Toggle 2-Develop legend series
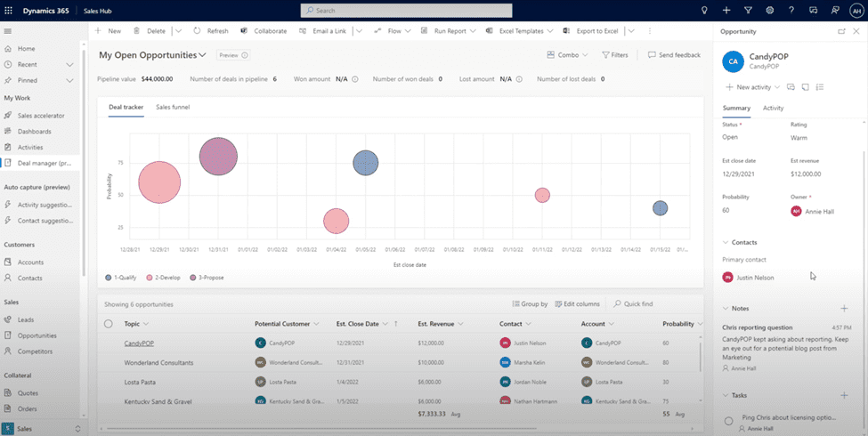Viewport: 868px width, 436px height. [x=163, y=278]
